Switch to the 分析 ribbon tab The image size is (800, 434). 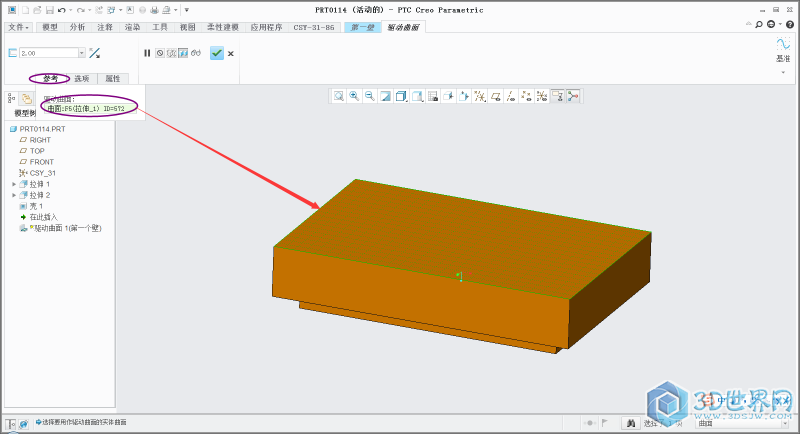pos(78,27)
